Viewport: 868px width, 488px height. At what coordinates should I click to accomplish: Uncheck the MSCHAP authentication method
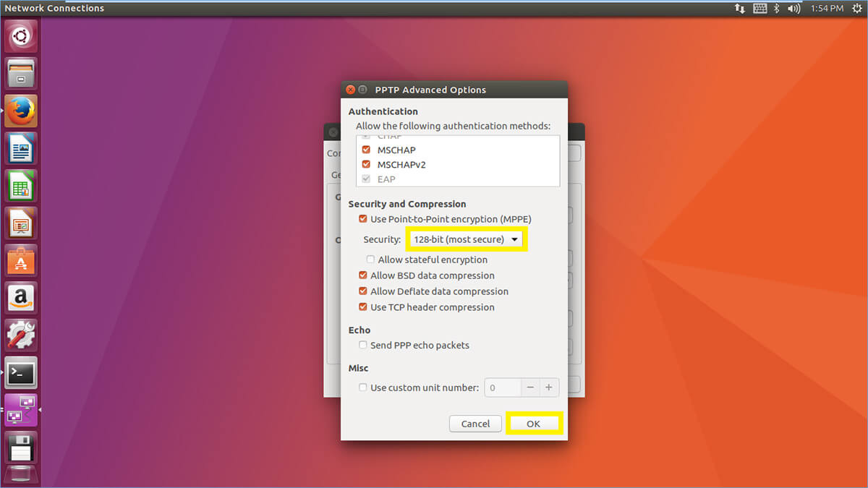coord(366,150)
